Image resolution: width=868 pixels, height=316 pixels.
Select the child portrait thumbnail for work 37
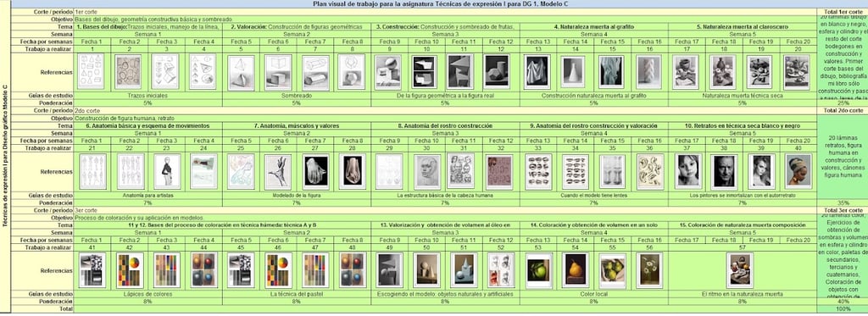(x=687, y=171)
